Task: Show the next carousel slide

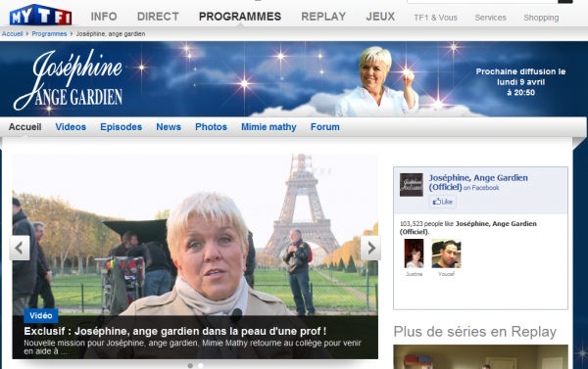Action: (x=370, y=248)
